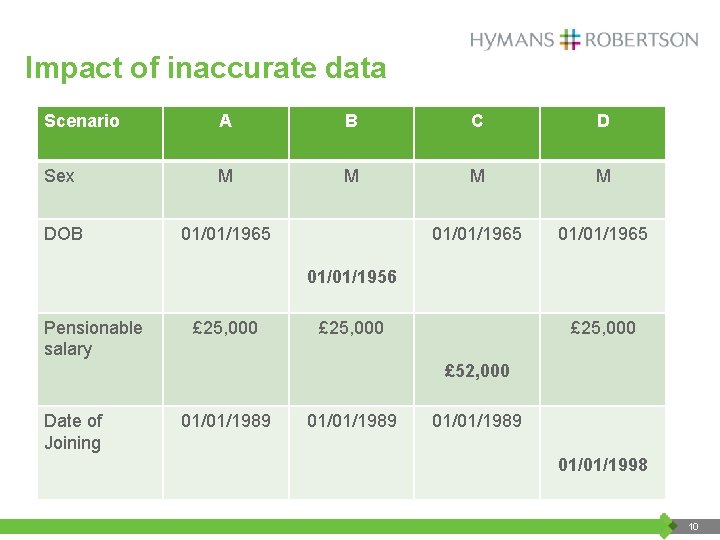Click the Scenario header cell
The width and height of the screenshot is (720, 540).
(82, 121)
